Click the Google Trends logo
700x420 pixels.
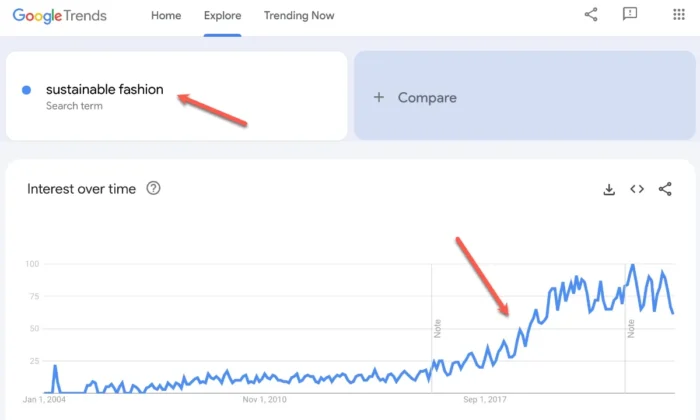(59, 16)
